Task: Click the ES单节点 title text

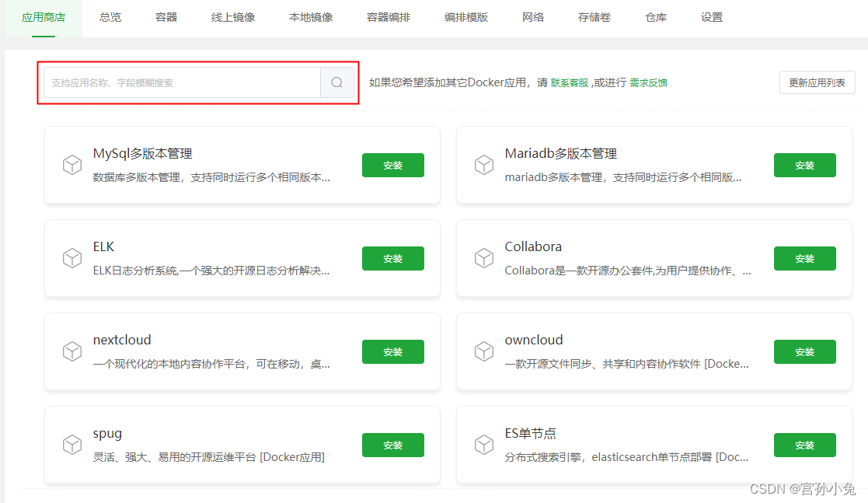Action: tap(530, 433)
